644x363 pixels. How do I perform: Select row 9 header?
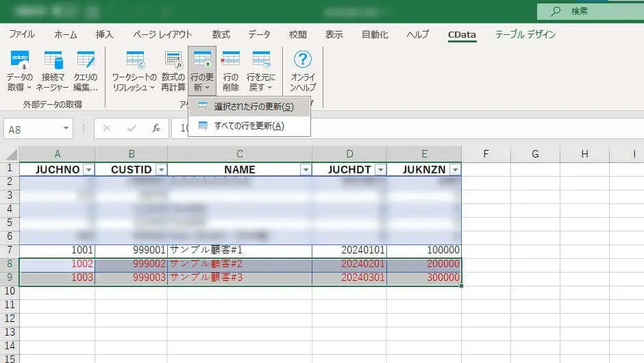[x=10, y=277]
